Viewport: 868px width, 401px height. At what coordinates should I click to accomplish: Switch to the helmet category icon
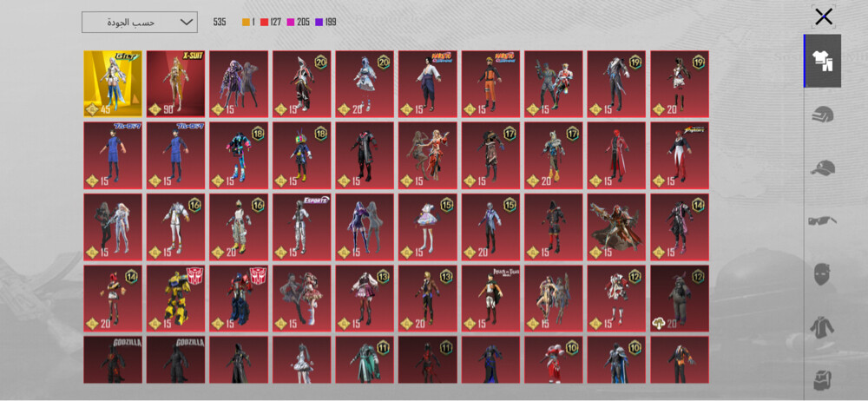pyautogui.click(x=823, y=115)
